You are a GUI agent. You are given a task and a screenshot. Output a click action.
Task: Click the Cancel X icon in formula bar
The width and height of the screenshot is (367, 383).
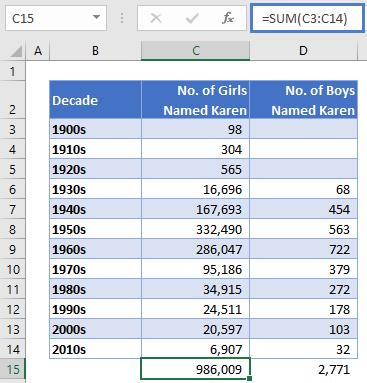click(x=156, y=18)
